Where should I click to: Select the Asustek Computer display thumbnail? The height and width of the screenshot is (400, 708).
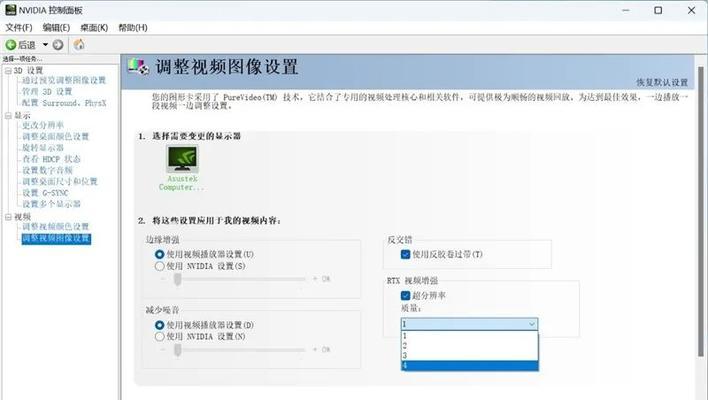[182, 159]
